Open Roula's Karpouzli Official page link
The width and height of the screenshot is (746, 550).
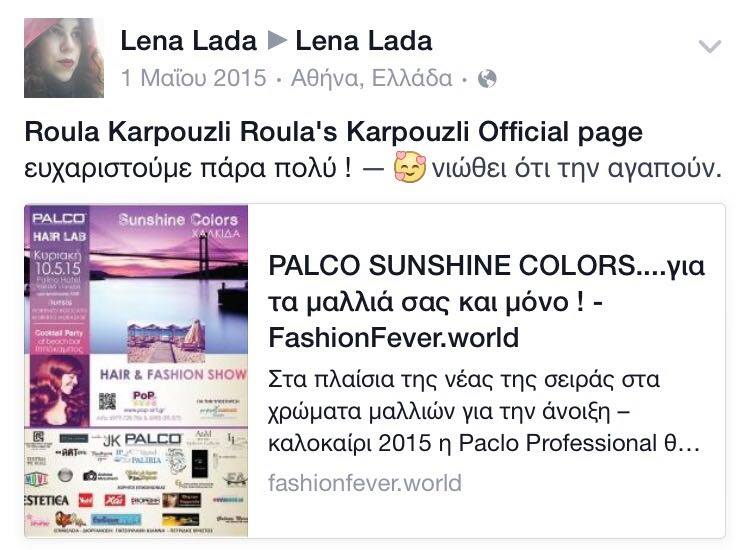(x=441, y=132)
